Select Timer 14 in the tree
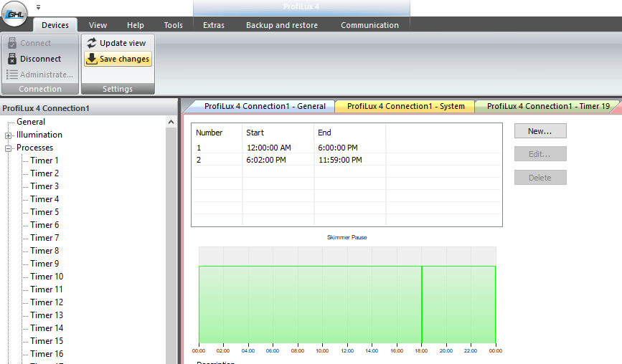 point(47,328)
